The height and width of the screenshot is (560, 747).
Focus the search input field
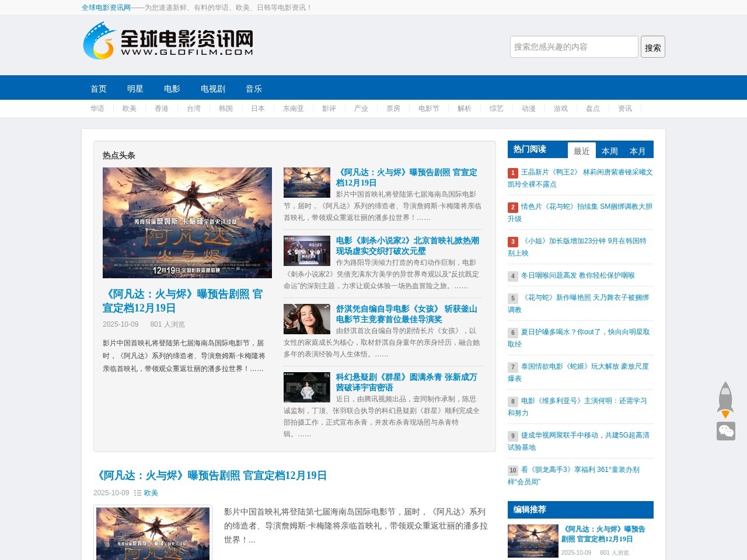click(574, 47)
